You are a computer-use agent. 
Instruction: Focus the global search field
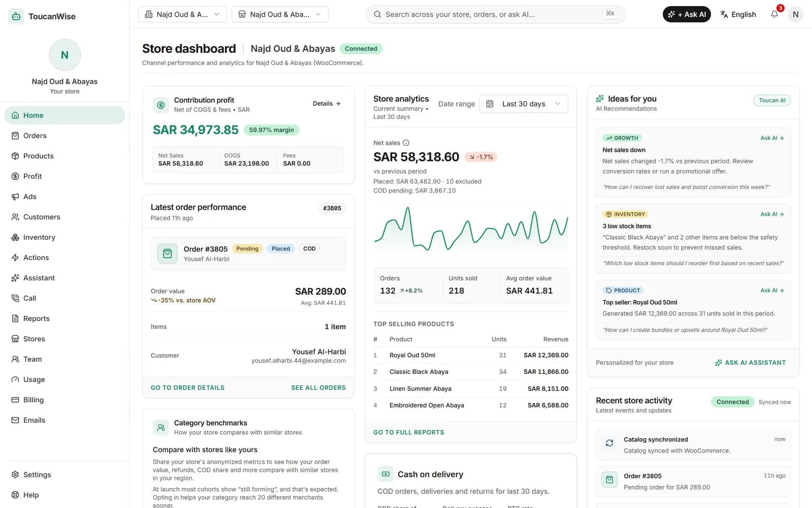coord(495,14)
